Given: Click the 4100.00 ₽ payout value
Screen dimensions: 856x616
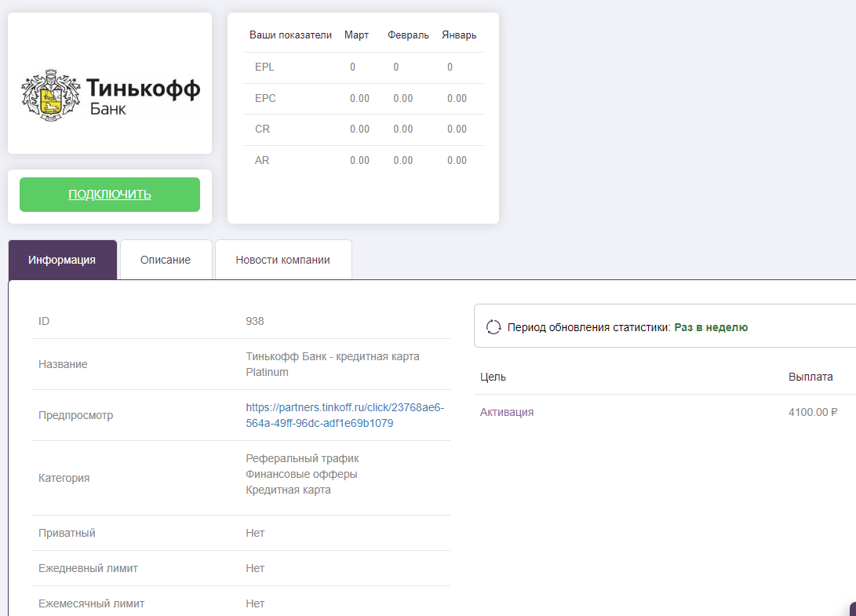Looking at the screenshot, I should (x=813, y=412).
